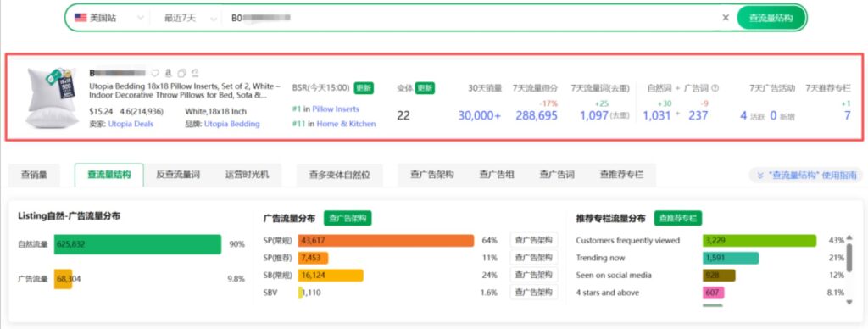Image resolution: width=868 pixels, height=329 pixels.
Task: Click the 30,000+ 30-day sales value
Action: tap(480, 116)
